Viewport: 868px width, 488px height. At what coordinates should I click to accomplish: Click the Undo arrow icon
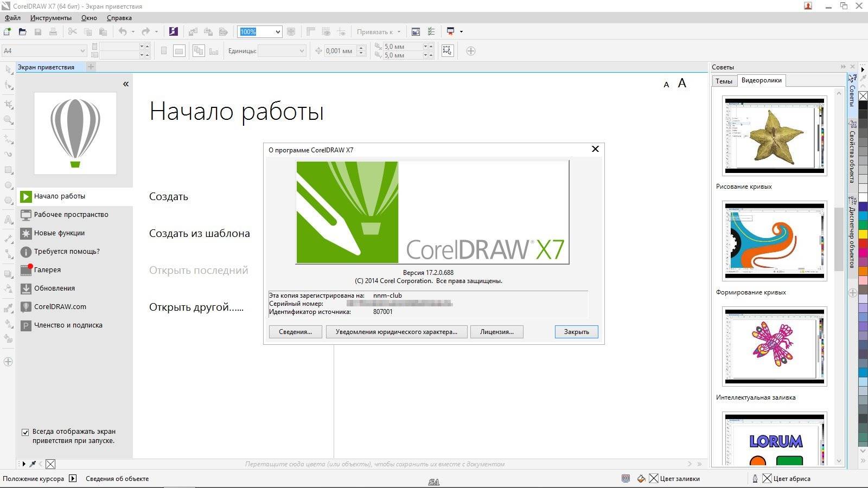[x=123, y=32]
